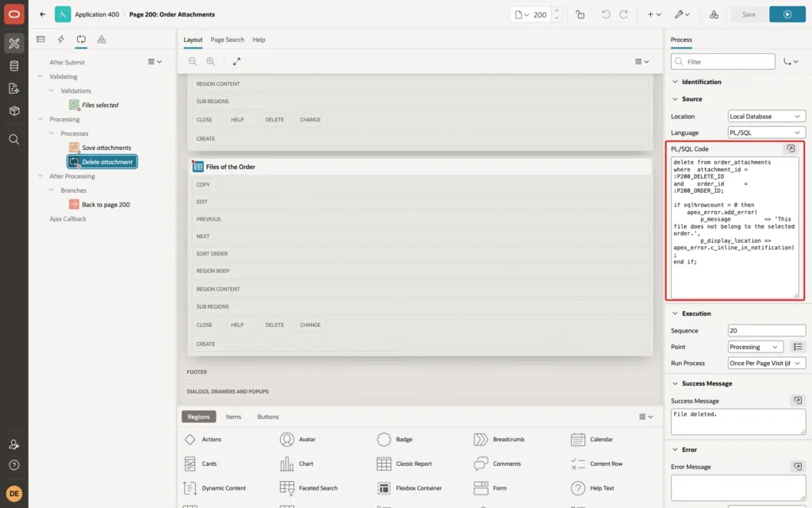Open the Run Process dropdown
The height and width of the screenshot is (508, 812).
click(767, 364)
